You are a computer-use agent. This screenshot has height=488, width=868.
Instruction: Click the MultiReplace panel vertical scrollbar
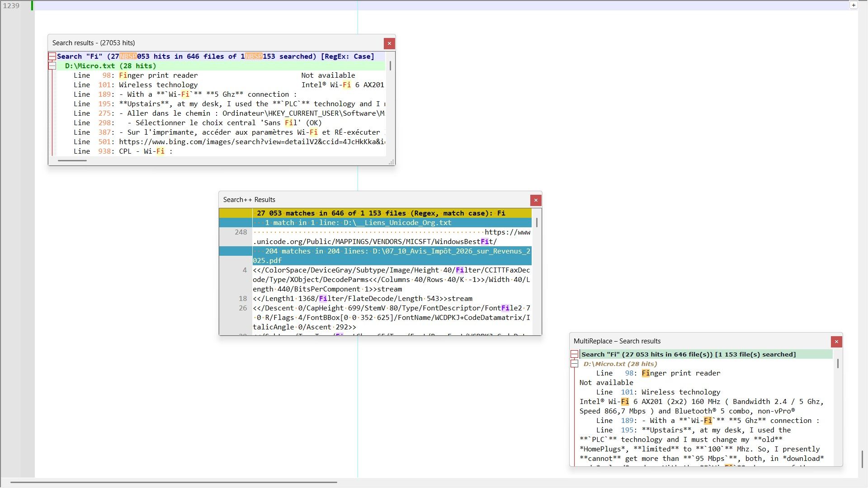tap(838, 364)
